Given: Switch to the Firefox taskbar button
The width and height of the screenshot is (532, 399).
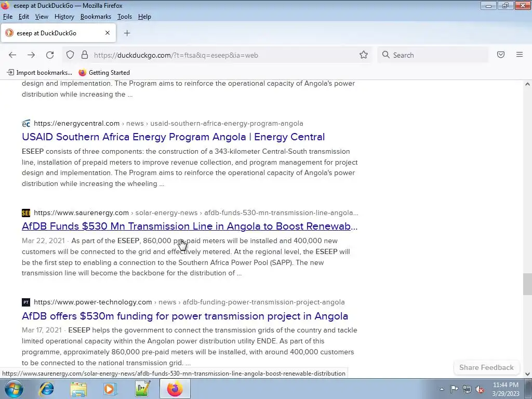Looking at the screenshot, I should pos(175,389).
